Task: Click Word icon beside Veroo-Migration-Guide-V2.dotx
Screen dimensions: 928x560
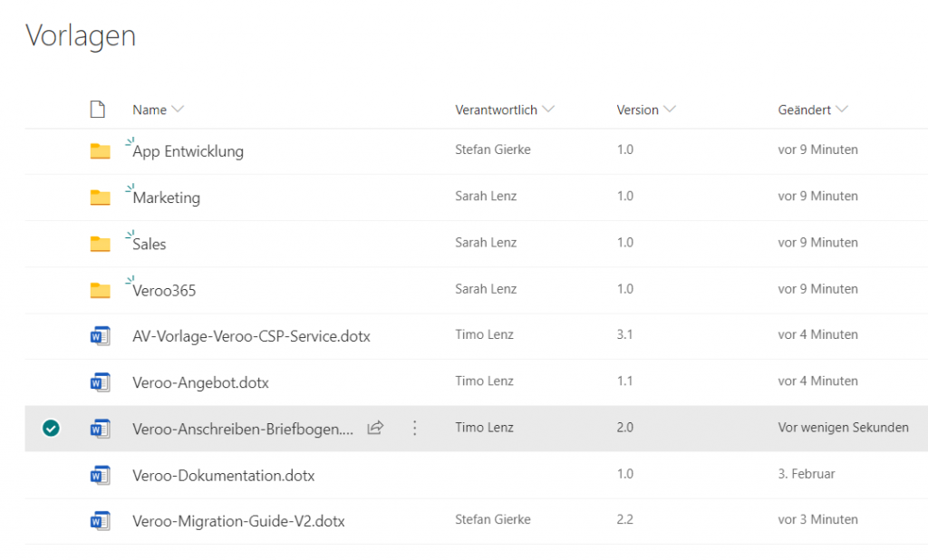Action: 100,521
